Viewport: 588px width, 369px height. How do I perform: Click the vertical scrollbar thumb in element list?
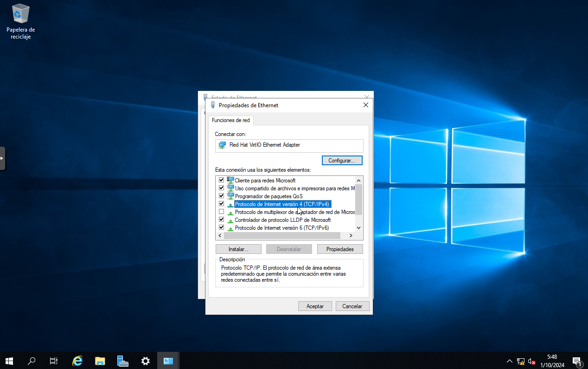coord(358,199)
